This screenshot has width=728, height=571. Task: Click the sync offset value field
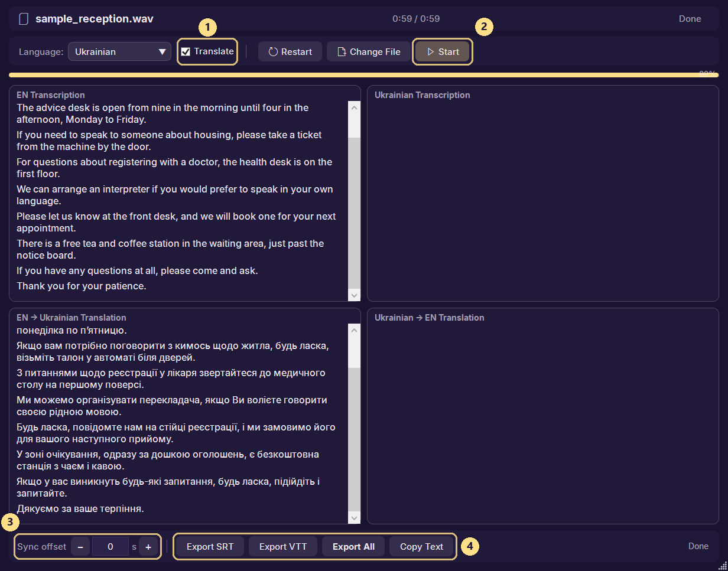tap(110, 547)
